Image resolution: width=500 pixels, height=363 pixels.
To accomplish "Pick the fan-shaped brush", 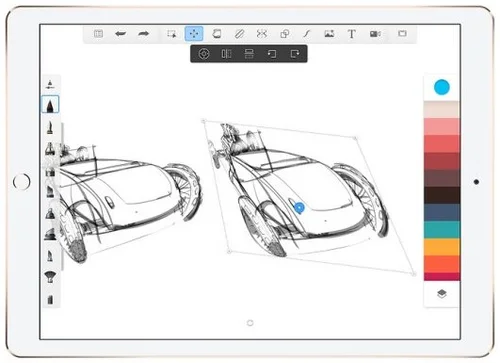I will coord(50,277).
